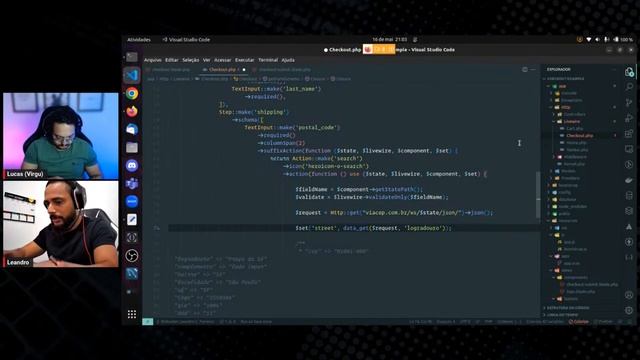Screen dimensions: 640x360
Task: Collapse the views folder
Action: [x=567, y=270]
